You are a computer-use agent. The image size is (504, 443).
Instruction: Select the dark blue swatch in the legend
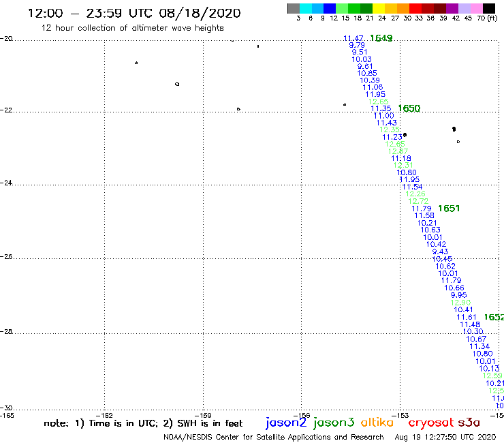pyautogui.click(x=330, y=8)
